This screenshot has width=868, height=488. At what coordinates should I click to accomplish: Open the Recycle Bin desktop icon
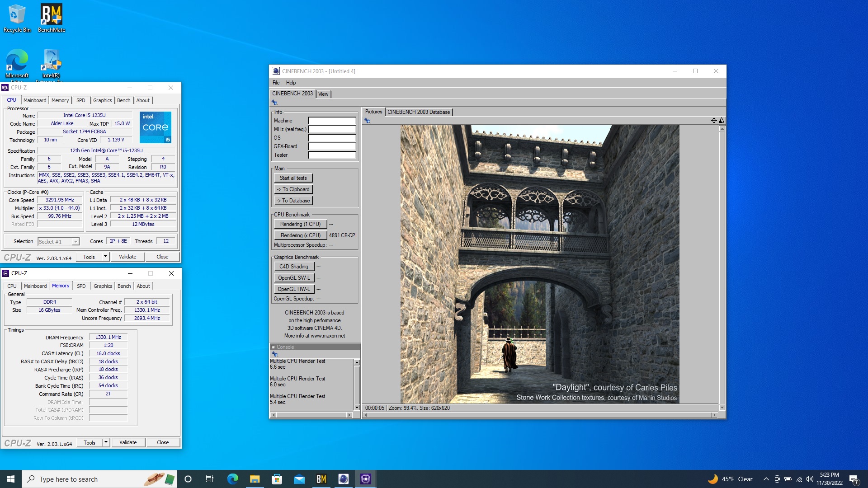pyautogui.click(x=17, y=18)
